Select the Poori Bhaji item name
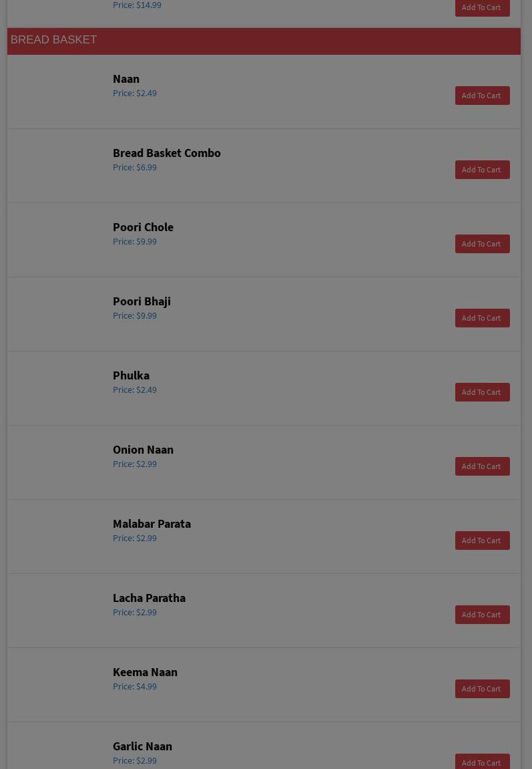 142,301
